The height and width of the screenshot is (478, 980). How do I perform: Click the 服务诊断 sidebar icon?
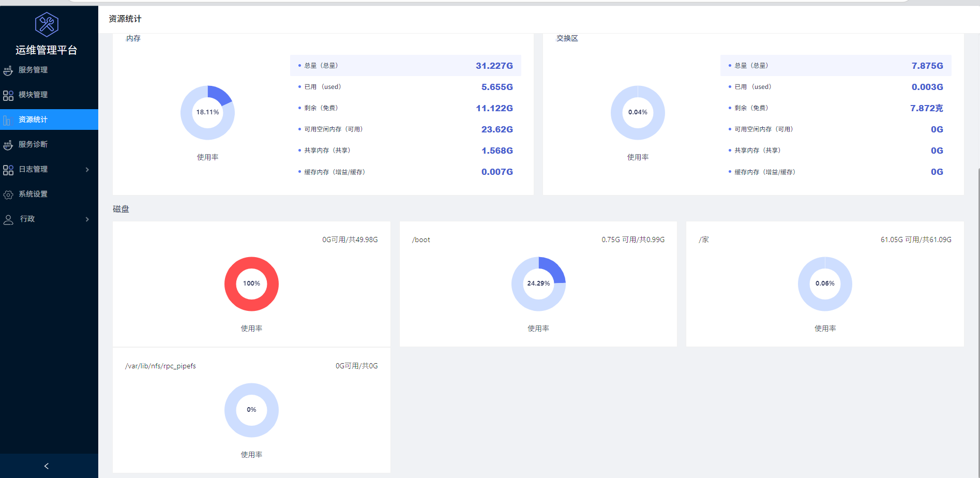[x=8, y=145]
